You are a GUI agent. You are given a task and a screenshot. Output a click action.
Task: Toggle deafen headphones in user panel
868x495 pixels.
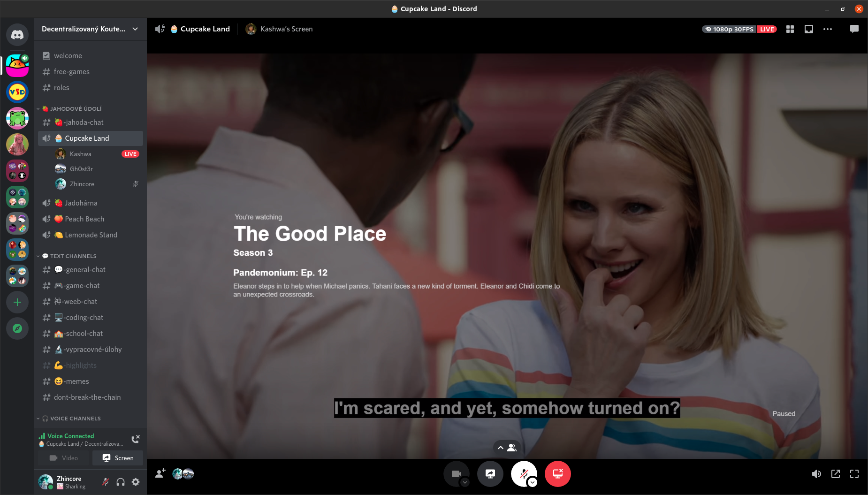[x=121, y=482]
